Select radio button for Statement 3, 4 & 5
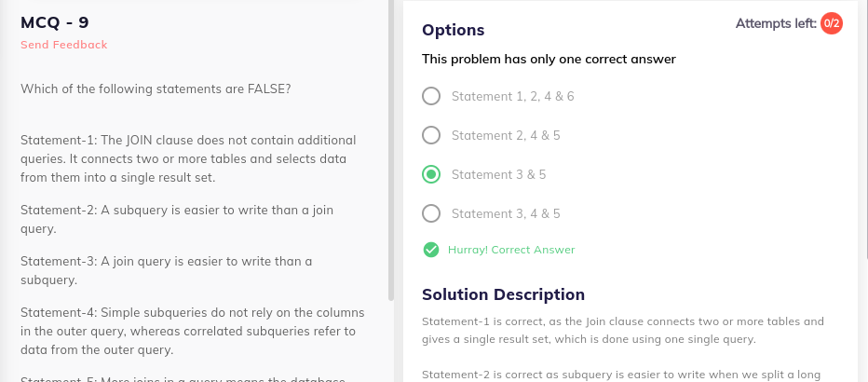 tap(430, 213)
